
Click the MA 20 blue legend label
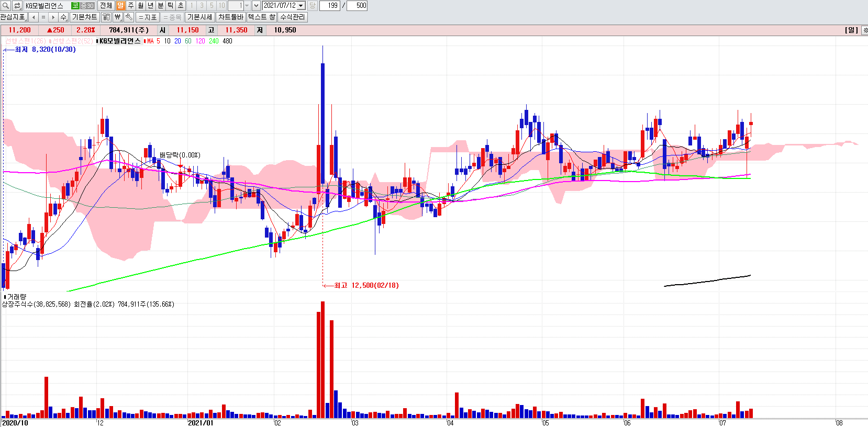pos(178,41)
